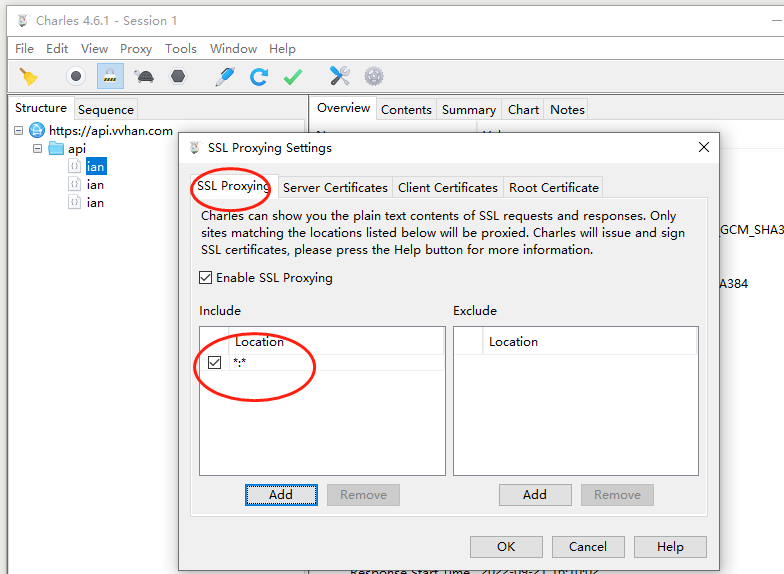Click Charles icon in SSL dialog title
This screenshot has height=574, width=784.
click(x=195, y=148)
